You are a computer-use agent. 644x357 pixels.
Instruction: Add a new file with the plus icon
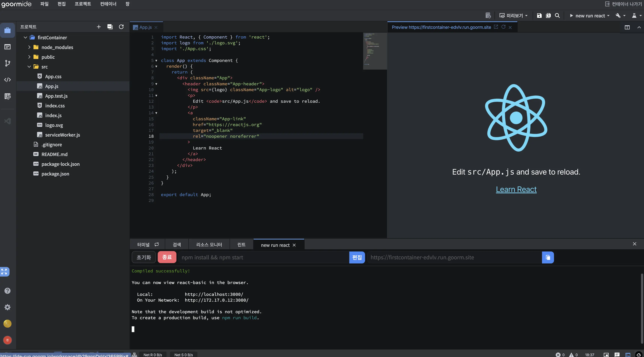pyautogui.click(x=99, y=27)
